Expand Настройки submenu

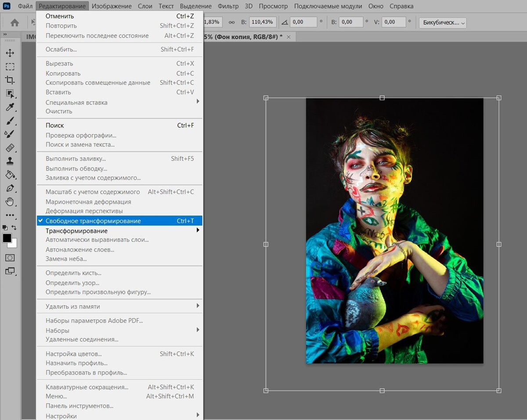click(119, 416)
